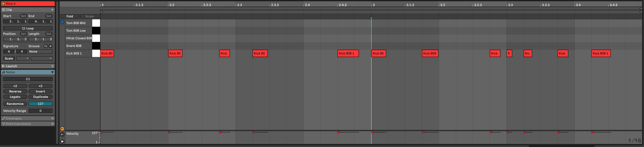Click the Reverse button
The height and width of the screenshot is (147, 644).
[x=15, y=92]
